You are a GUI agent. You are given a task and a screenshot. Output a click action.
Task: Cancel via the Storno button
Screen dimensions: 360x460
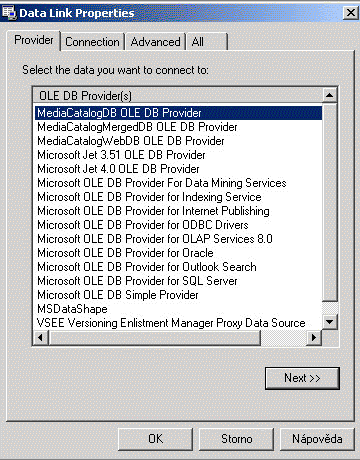point(236,439)
